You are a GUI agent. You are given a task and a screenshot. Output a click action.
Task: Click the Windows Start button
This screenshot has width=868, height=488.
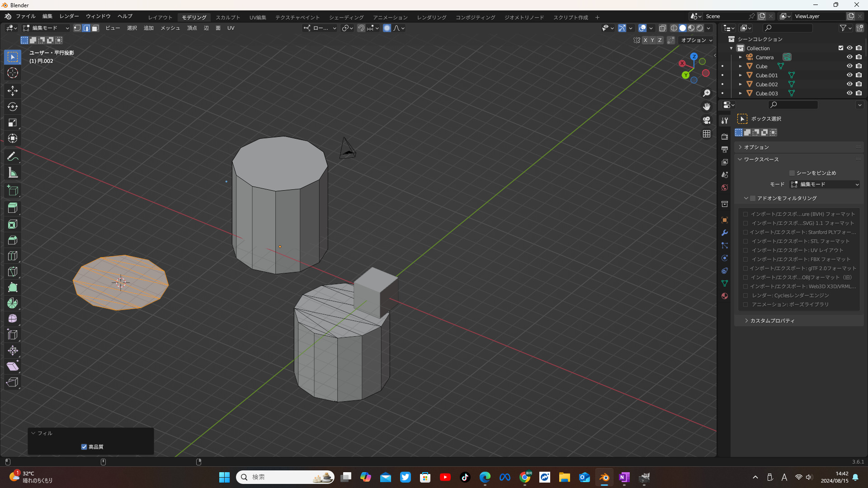224,477
